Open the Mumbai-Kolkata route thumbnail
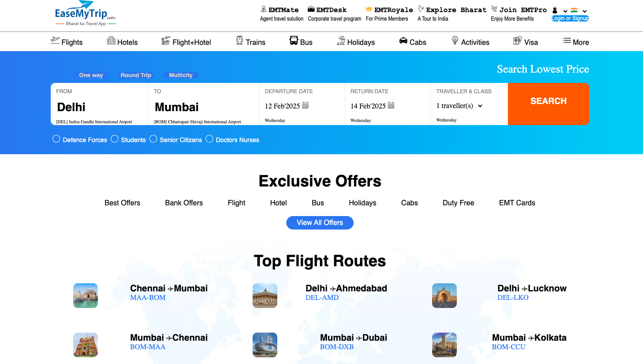 (x=444, y=345)
